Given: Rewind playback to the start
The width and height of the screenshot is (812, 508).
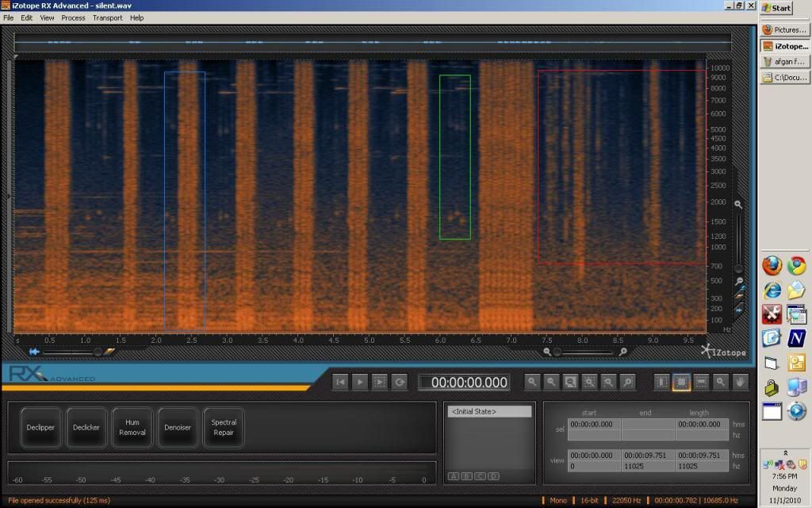Looking at the screenshot, I should click(340, 382).
